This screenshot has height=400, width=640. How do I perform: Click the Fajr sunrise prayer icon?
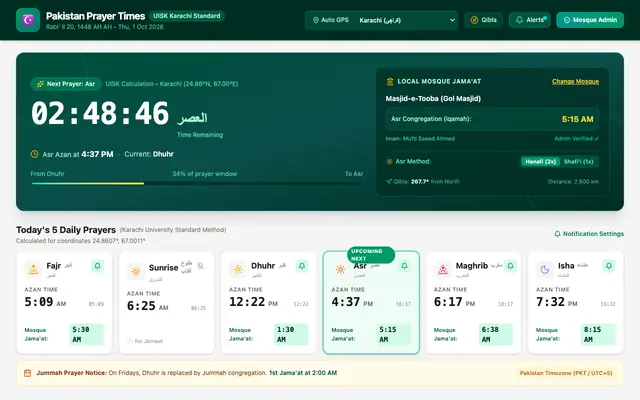coord(33,269)
